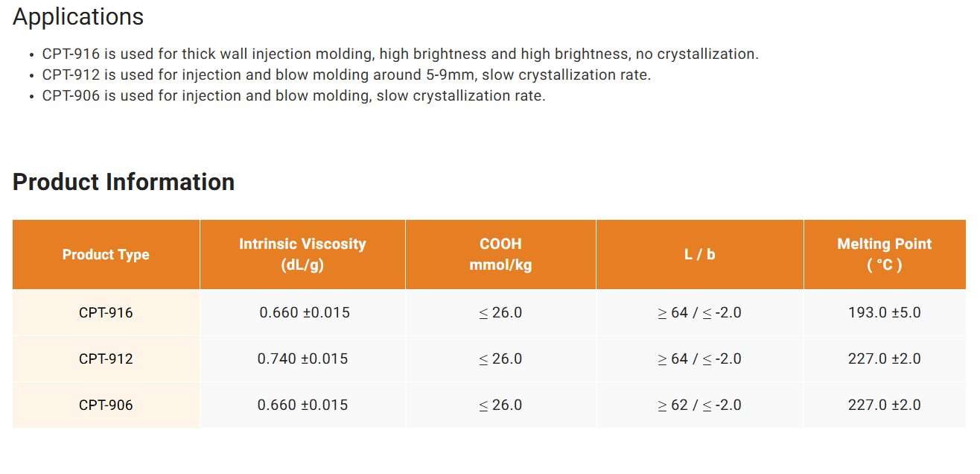Click the CPT-916 L/b ≥ 64 cell

(x=700, y=312)
